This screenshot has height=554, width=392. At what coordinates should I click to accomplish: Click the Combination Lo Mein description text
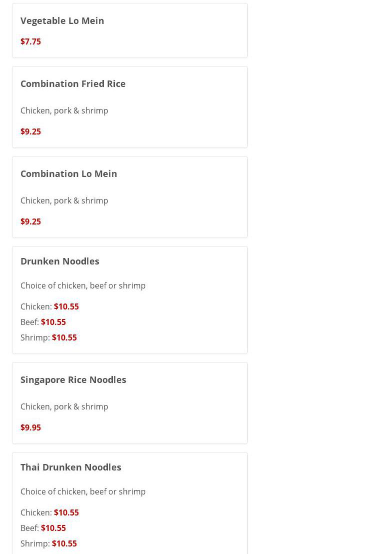point(64,200)
